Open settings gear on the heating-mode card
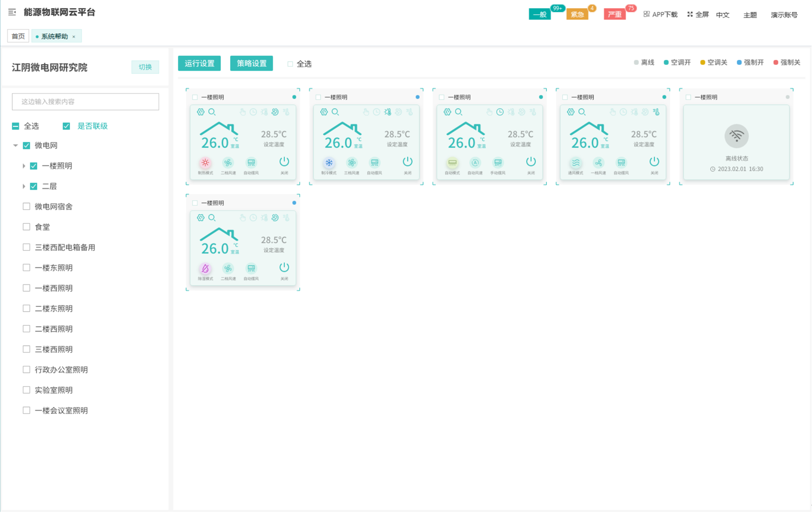Viewport: 812px width, 513px height. tap(201, 112)
